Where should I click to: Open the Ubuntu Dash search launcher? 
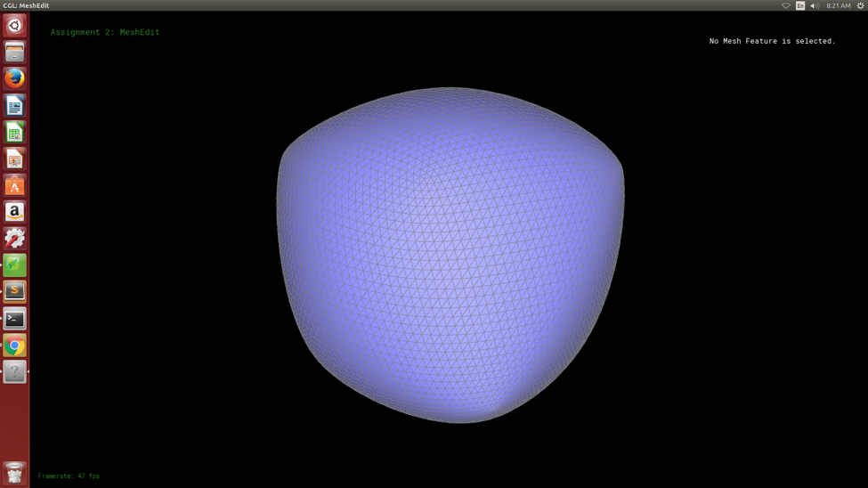coord(14,26)
